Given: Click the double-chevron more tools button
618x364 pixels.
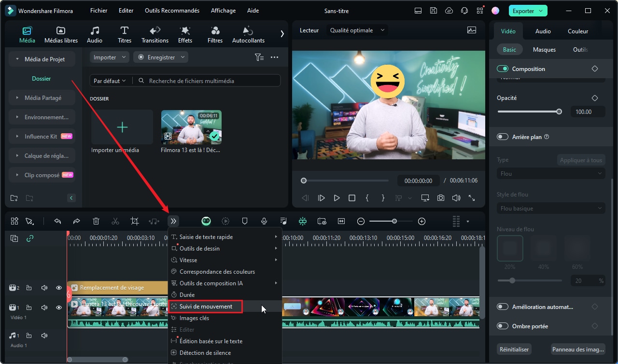Looking at the screenshot, I should (173, 221).
